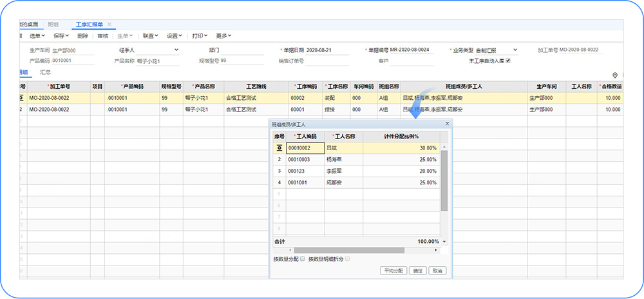644x299 pixels.
Task: Click the 客户 input field
Action: tap(411, 61)
